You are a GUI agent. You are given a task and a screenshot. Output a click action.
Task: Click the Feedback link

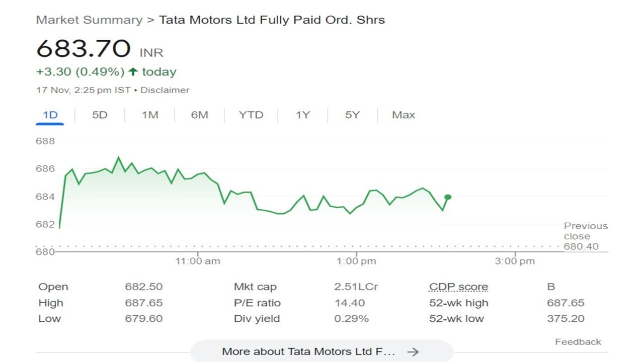(x=578, y=342)
